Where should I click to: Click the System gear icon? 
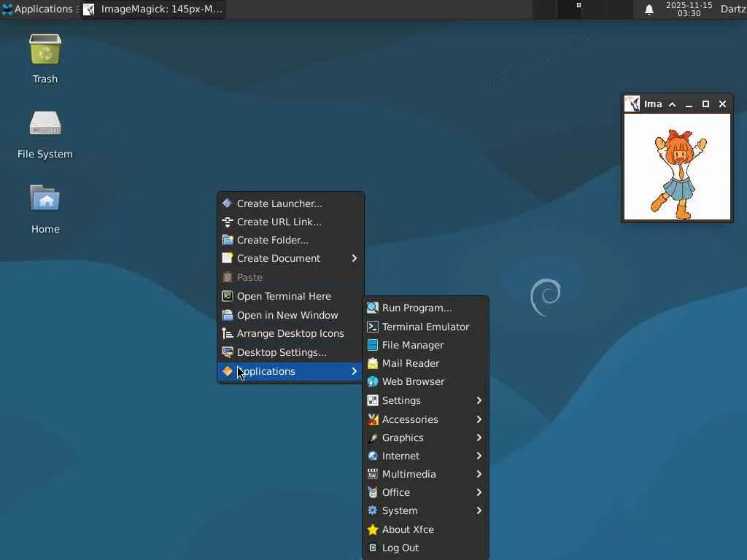[373, 510]
